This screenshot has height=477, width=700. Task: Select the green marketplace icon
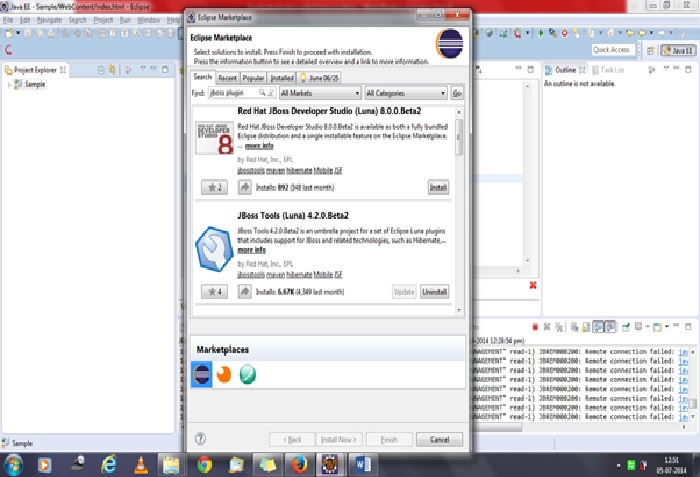pyautogui.click(x=247, y=374)
